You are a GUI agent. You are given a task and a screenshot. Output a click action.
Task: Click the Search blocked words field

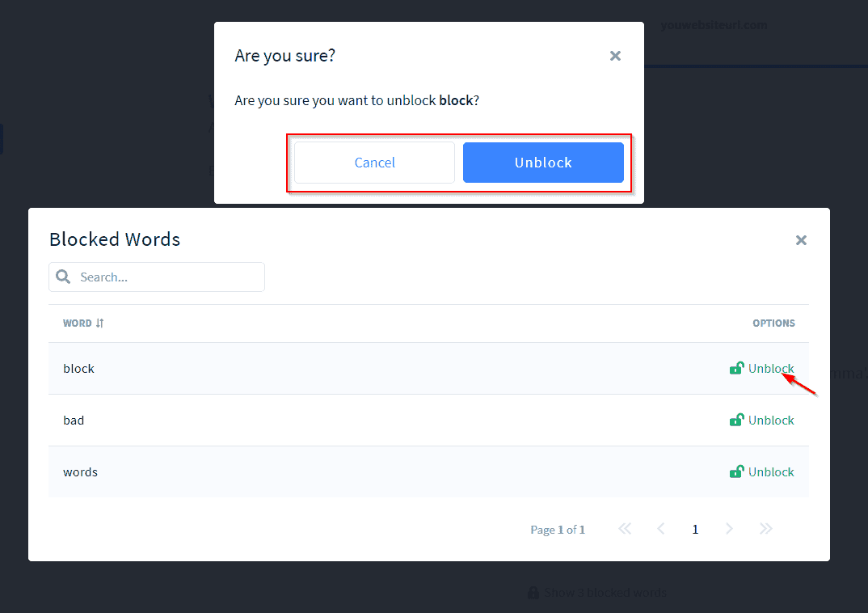coord(157,277)
